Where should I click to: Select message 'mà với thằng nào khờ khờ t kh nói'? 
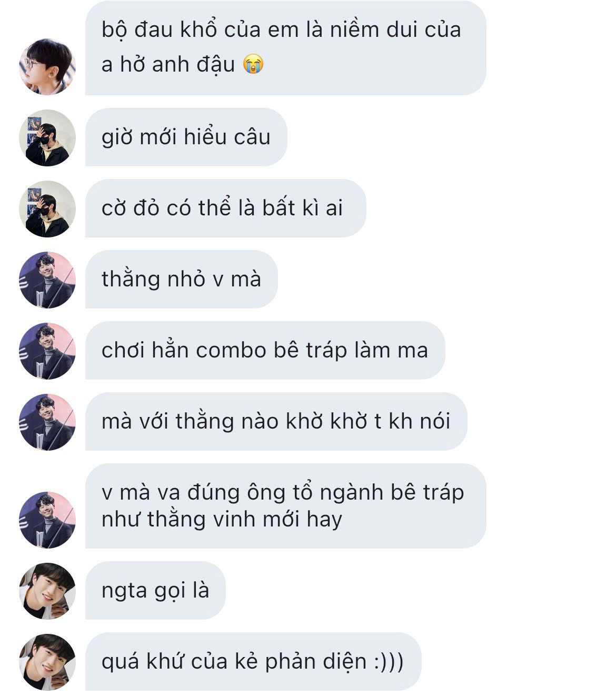pos(276,422)
